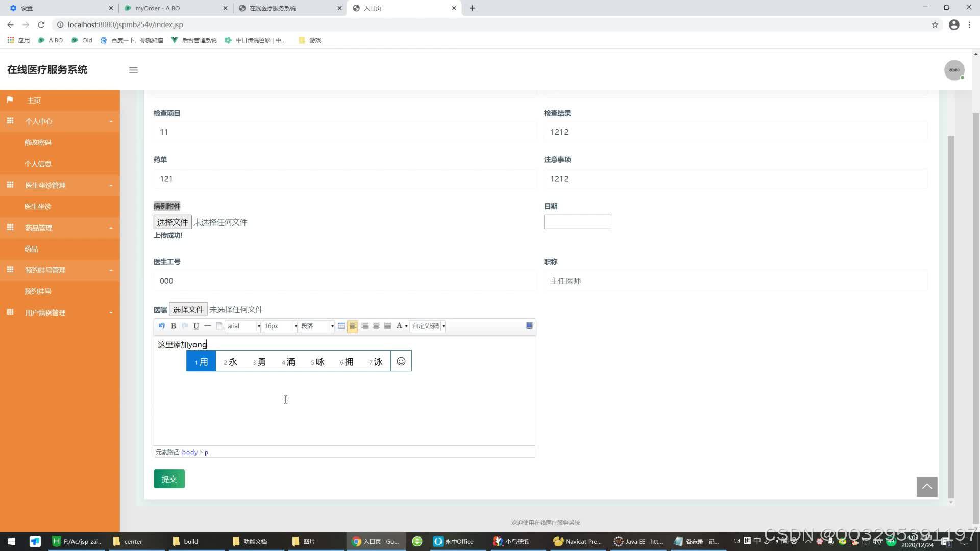Click the 医生工号 input field
The height and width of the screenshot is (551, 980).
click(x=345, y=281)
